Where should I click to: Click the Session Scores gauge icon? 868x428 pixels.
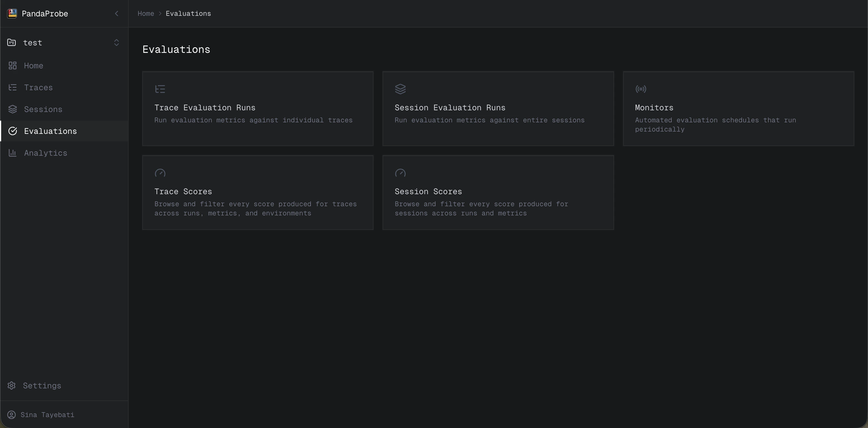[400, 173]
